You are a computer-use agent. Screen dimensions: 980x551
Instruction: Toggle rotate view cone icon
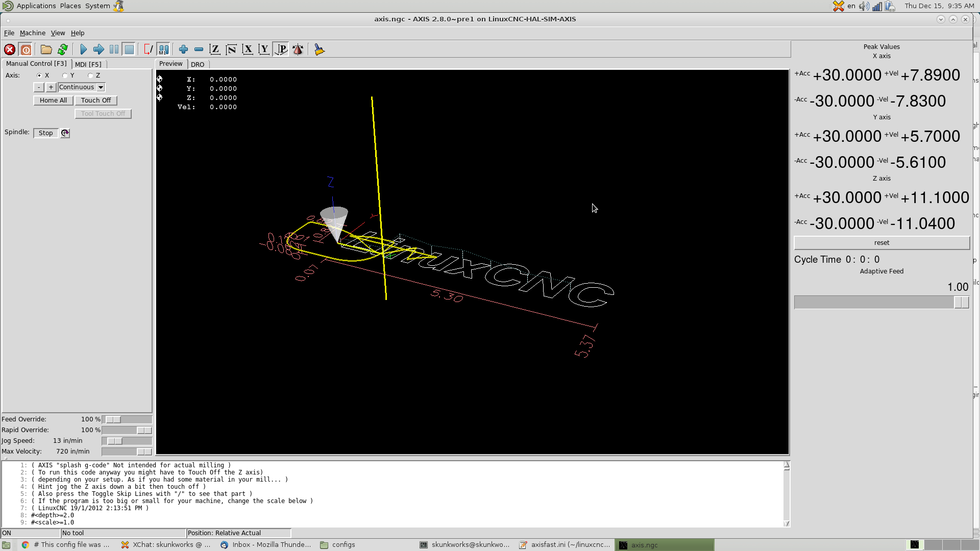click(x=298, y=49)
